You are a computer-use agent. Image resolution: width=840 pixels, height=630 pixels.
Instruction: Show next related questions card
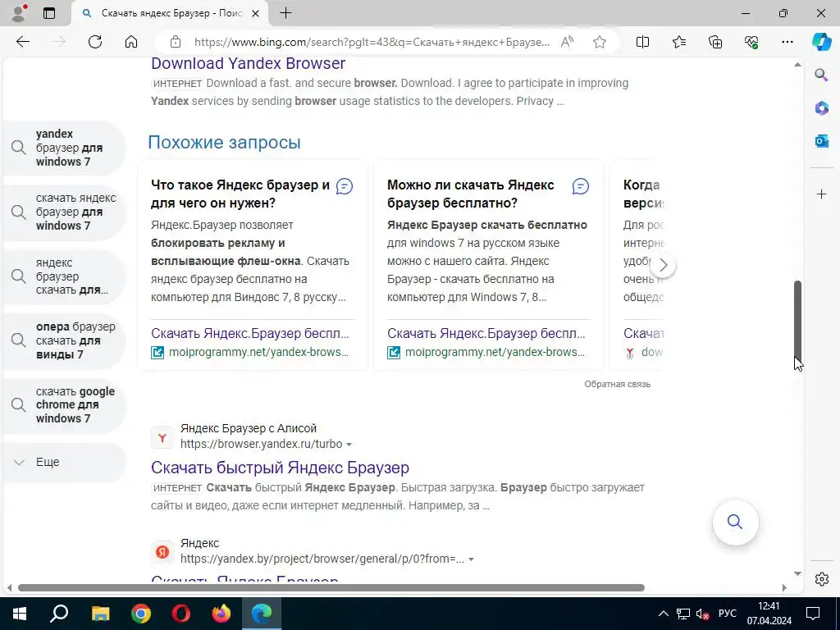[663, 265]
